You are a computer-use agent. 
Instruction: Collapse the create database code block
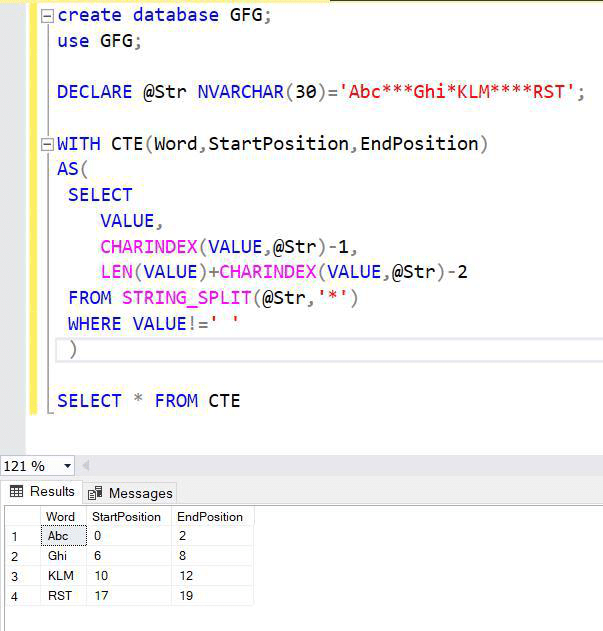[47, 16]
